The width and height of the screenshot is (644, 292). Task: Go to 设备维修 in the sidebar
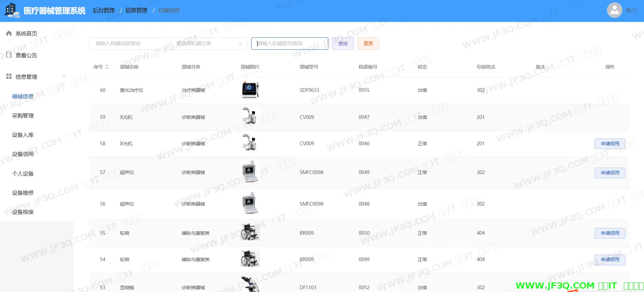point(23,193)
